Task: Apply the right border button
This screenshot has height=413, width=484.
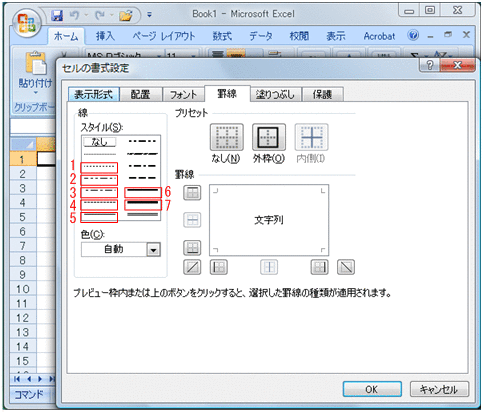Action: click(x=319, y=267)
